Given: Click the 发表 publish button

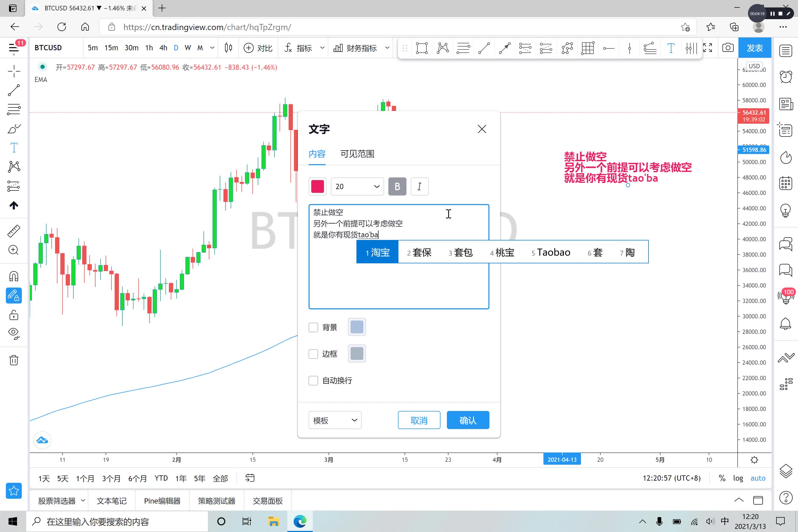Looking at the screenshot, I should point(755,48).
